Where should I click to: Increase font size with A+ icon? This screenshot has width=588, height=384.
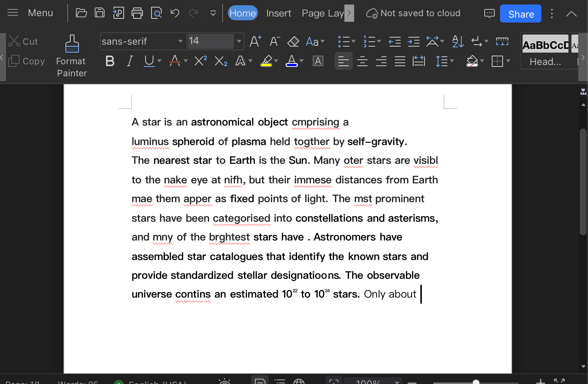pos(255,41)
